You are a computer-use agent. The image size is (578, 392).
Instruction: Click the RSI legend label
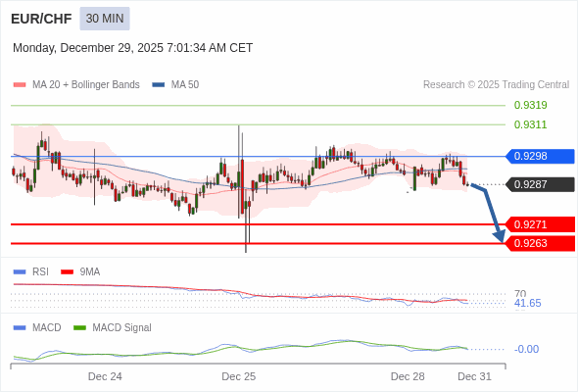(40, 272)
